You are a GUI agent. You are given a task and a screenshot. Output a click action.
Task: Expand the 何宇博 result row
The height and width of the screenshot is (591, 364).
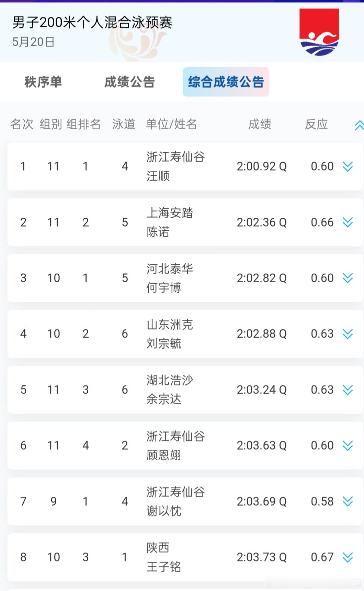[x=348, y=278]
